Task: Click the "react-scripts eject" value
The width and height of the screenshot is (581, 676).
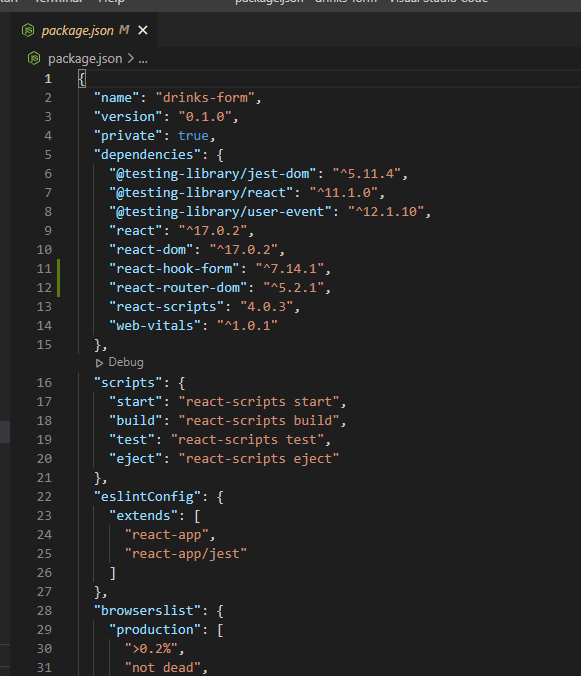Action: [259, 459]
